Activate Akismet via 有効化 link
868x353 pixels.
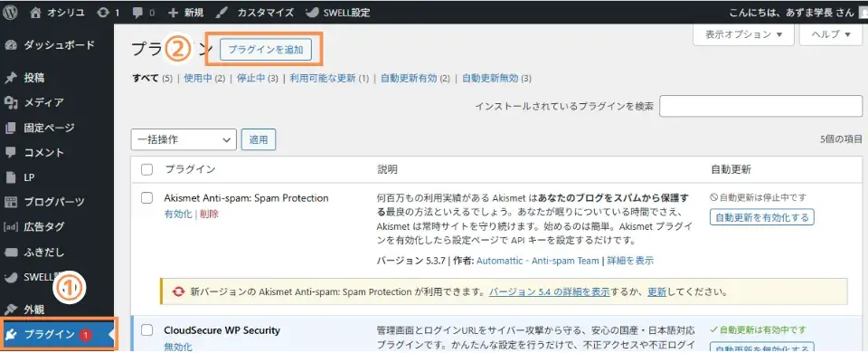(x=178, y=214)
